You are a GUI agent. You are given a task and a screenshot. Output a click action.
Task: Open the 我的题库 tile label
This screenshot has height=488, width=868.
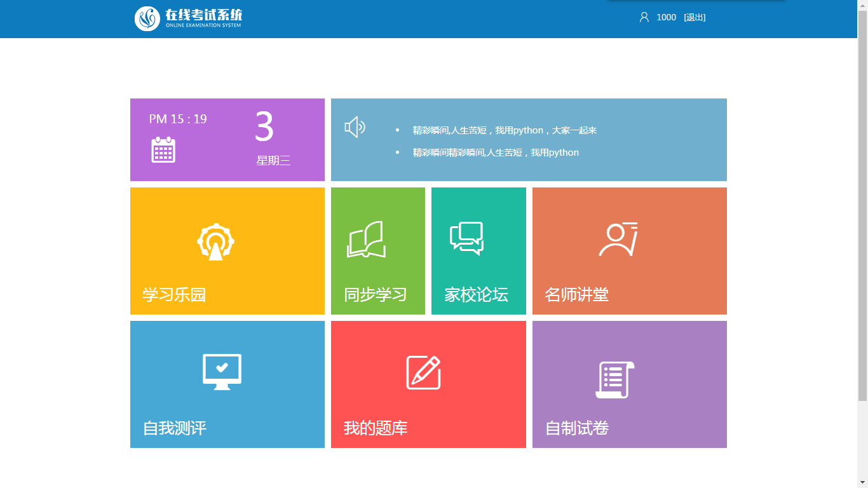(x=376, y=428)
